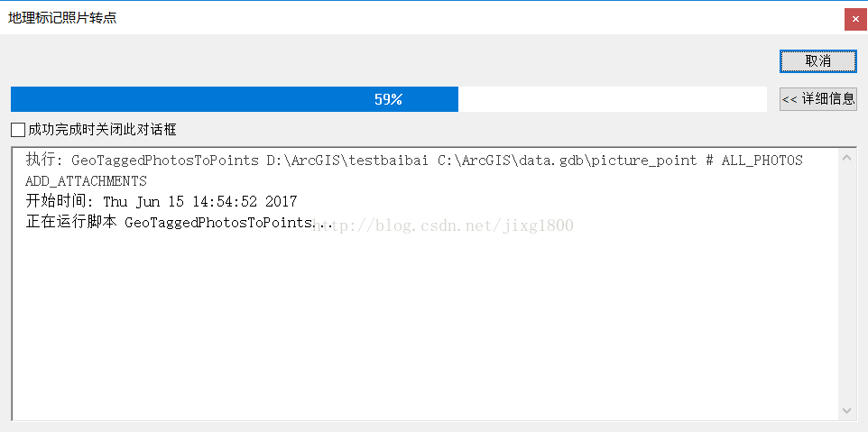868x432 pixels.
Task: Click the C:\ArcGIS\data.gdb\picture_point path text
Action: point(568,161)
